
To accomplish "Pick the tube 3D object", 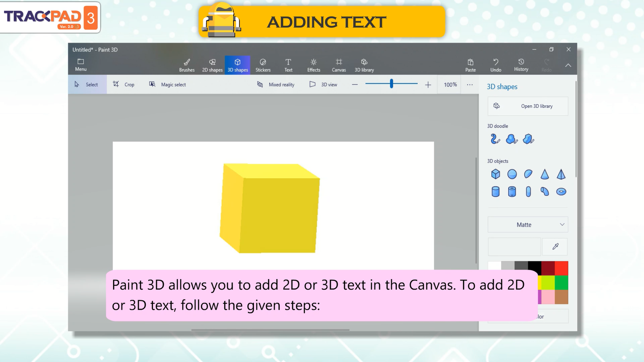I will (x=512, y=191).
